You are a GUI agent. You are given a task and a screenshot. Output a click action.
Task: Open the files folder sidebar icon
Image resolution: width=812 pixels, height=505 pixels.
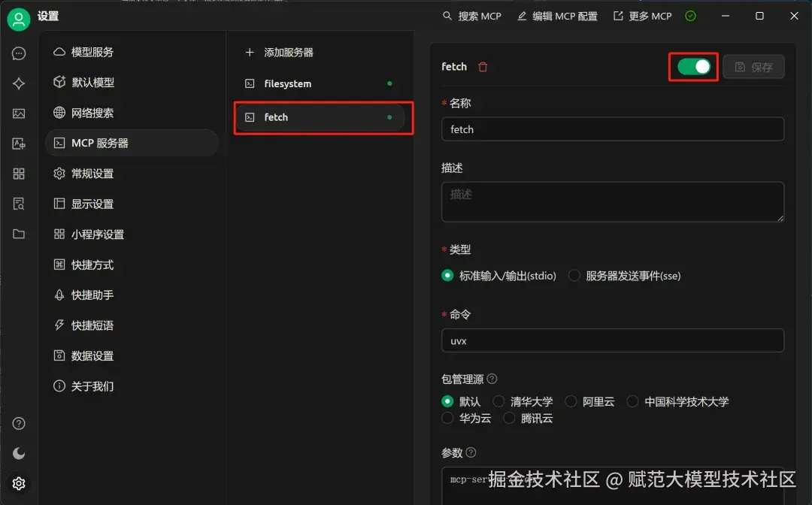point(19,234)
